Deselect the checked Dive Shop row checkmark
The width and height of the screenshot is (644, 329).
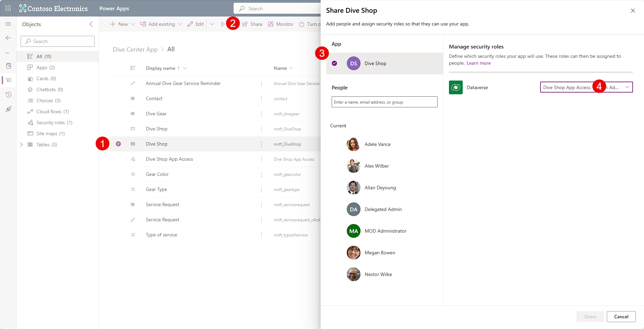point(118,144)
